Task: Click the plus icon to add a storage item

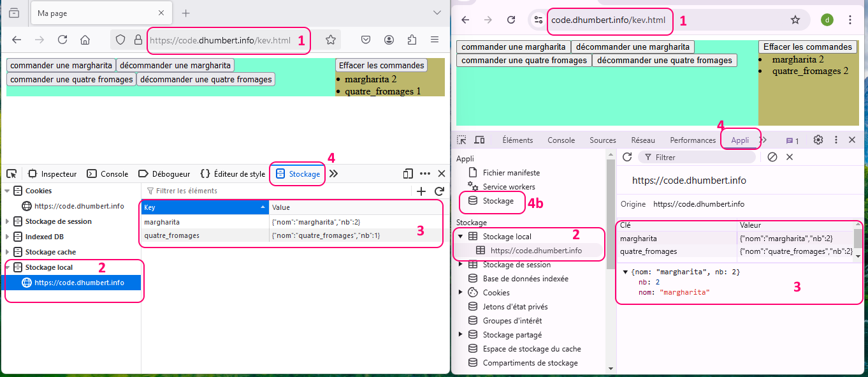Action: pyautogui.click(x=421, y=191)
